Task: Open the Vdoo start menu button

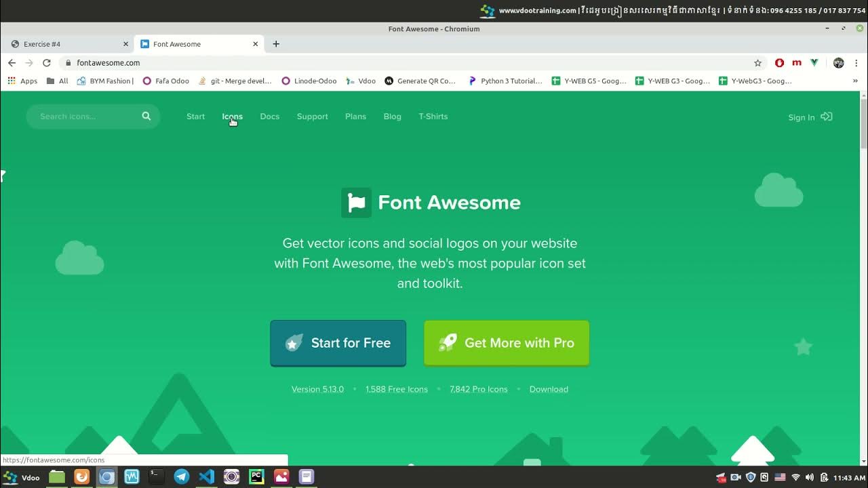Action: point(21,477)
